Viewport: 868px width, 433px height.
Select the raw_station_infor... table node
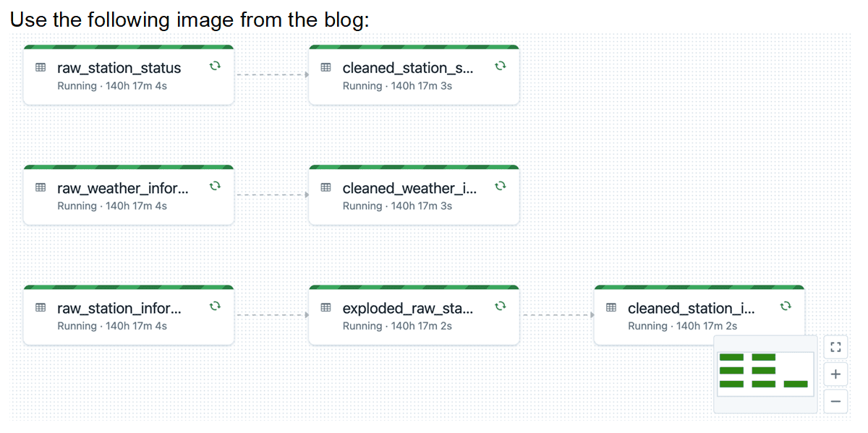click(128, 316)
